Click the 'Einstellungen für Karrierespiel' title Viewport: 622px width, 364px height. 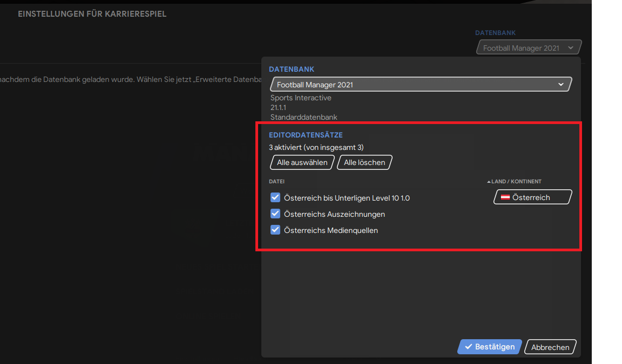point(92,14)
